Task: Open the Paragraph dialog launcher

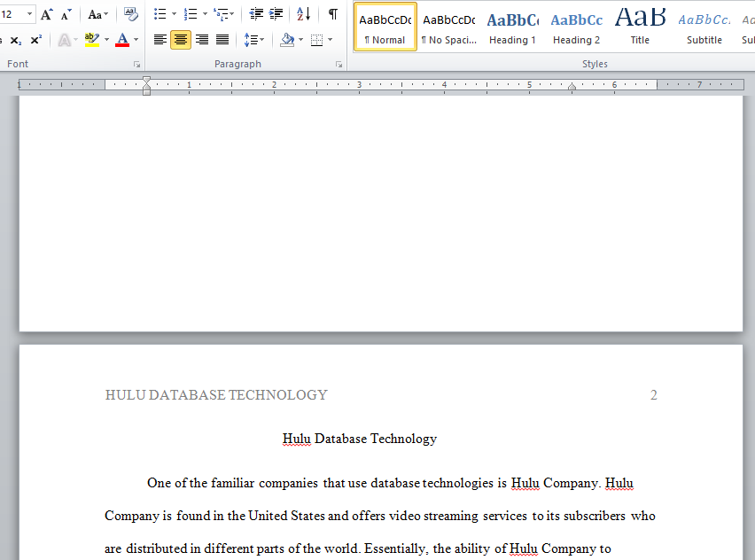Action: coord(339,65)
